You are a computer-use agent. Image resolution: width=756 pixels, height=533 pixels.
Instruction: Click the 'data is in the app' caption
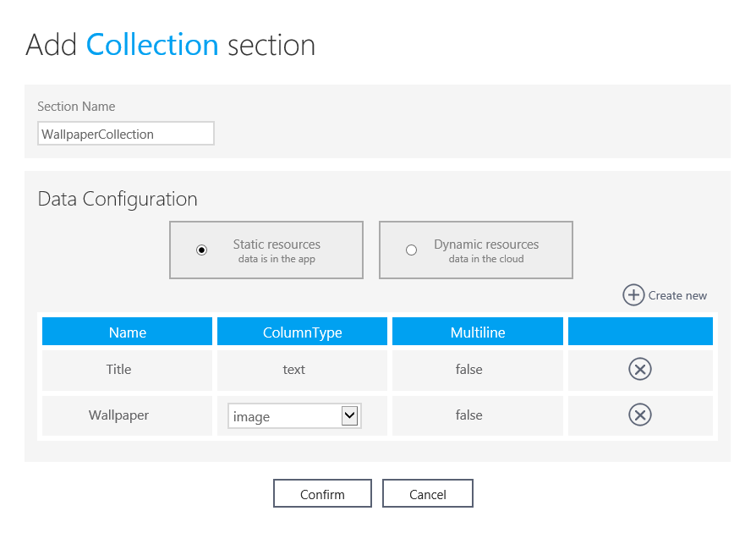tap(277, 259)
